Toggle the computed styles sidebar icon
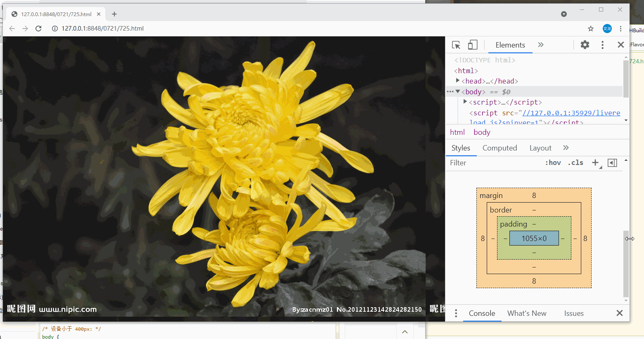The image size is (644, 339). tap(613, 163)
